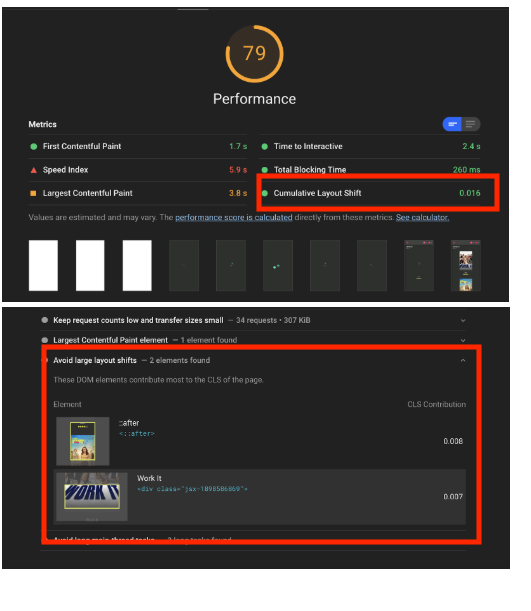Click the Work It element thumbnail
The width and height of the screenshot is (531, 611).
pos(92,497)
